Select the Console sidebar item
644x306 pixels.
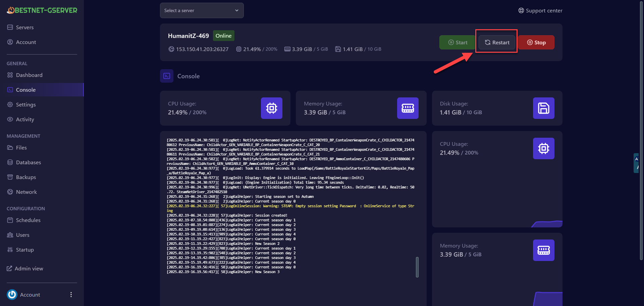coord(42,90)
